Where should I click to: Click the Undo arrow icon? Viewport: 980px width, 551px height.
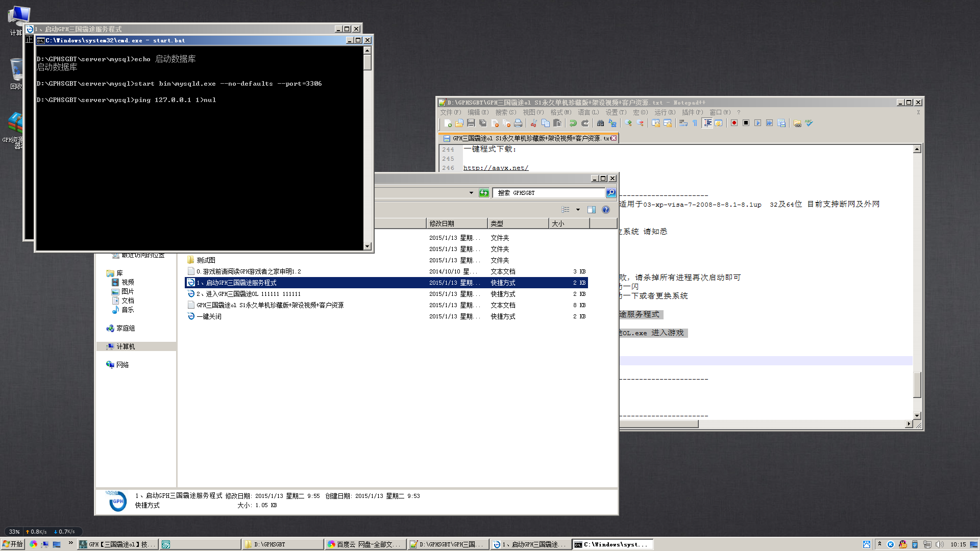click(573, 123)
